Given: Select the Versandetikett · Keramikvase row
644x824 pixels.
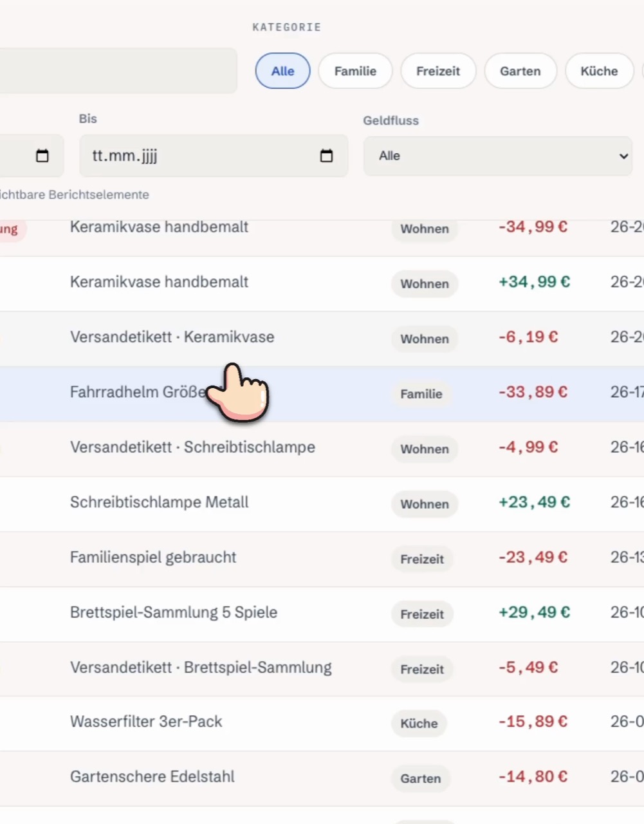Looking at the screenshot, I should click(322, 339).
